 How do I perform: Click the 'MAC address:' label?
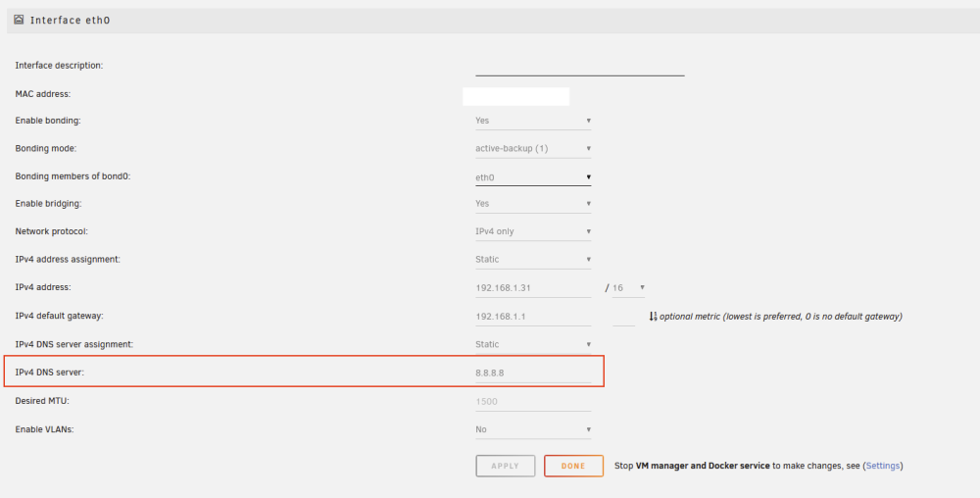(43, 94)
